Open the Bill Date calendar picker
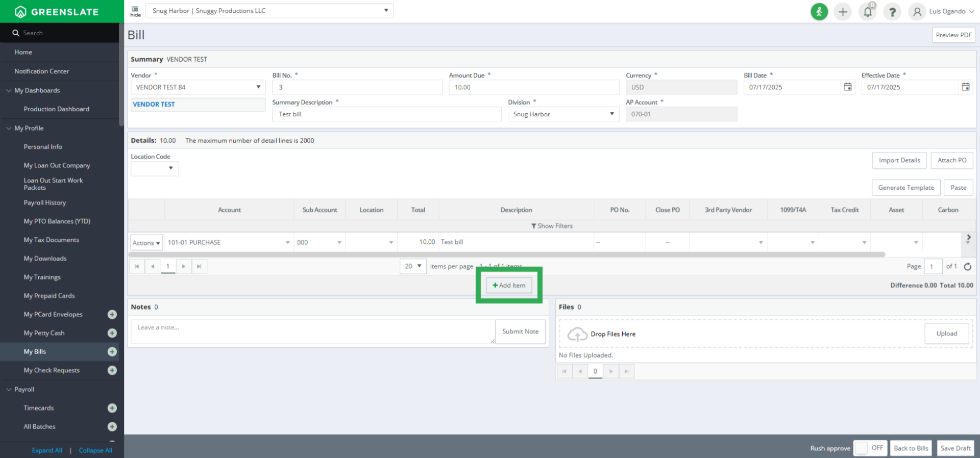 (x=847, y=87)
